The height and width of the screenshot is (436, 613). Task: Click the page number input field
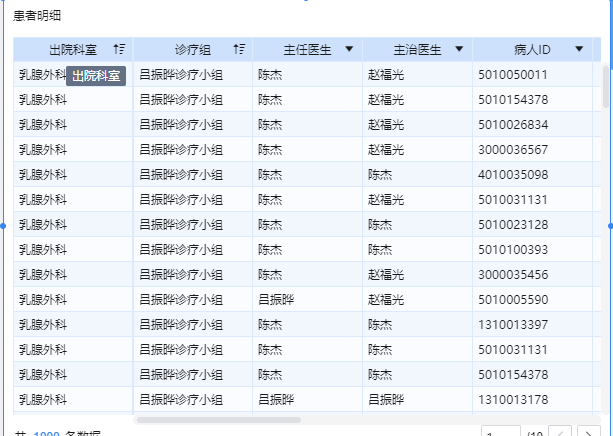501,431
